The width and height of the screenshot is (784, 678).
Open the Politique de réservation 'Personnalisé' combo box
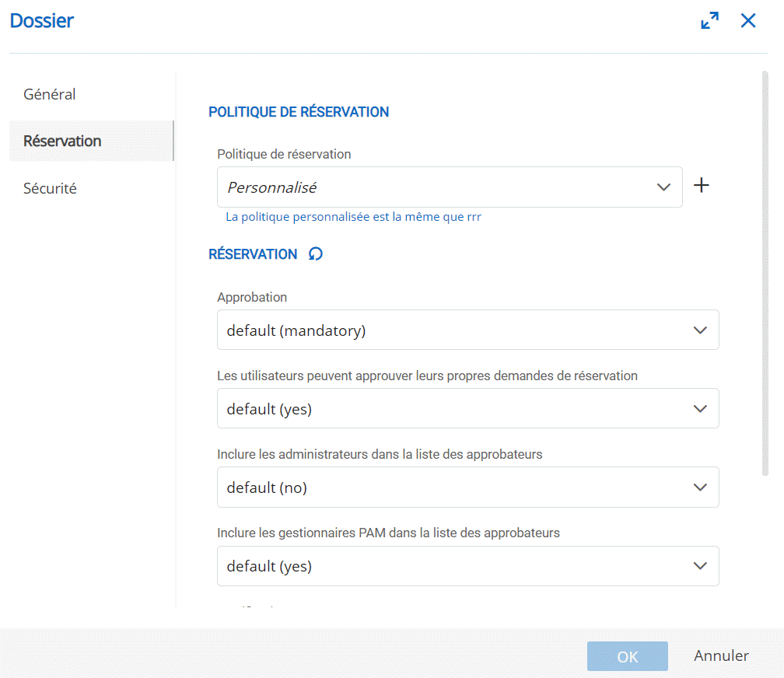pos(436,187)
